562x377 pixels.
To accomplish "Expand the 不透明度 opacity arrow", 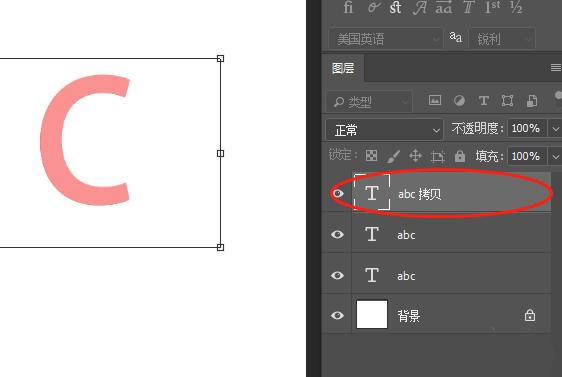I will (x=556, y=128).
